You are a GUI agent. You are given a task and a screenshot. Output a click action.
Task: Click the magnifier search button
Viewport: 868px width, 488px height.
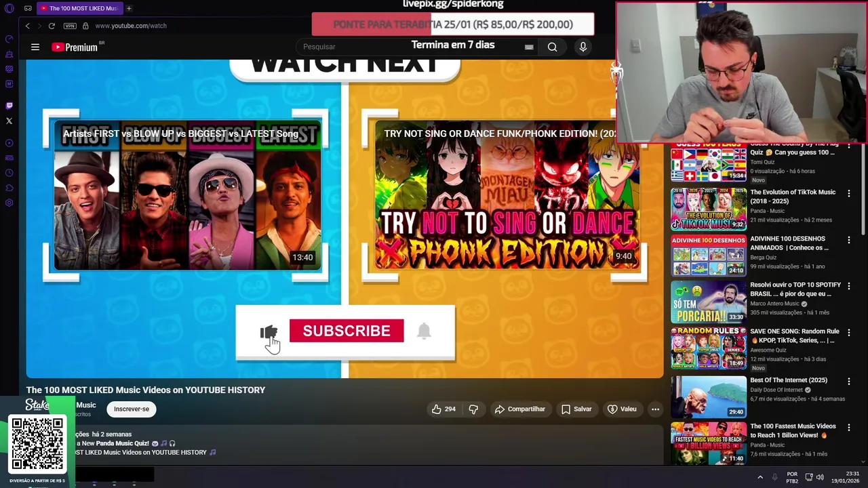coord(553,47)
